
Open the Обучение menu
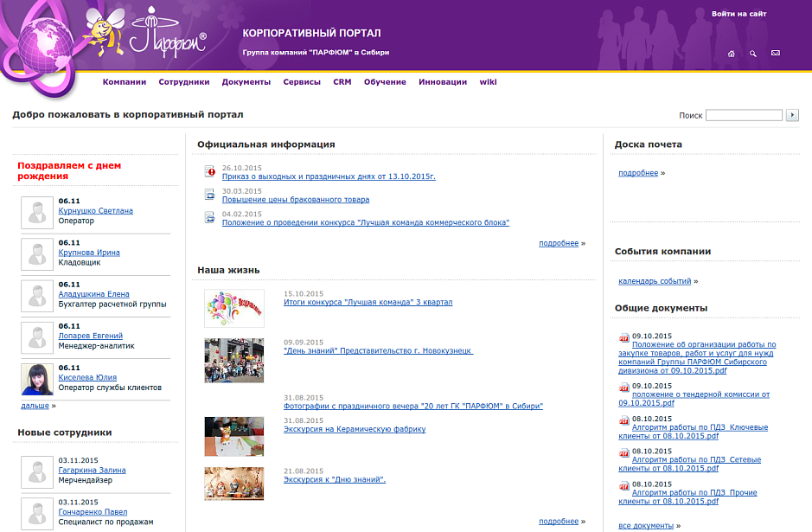click(x=385, y=82)
